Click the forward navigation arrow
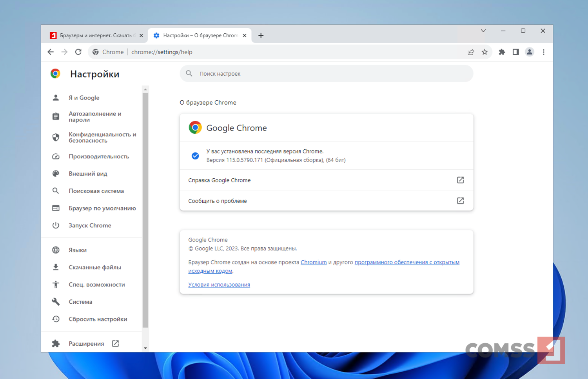 pyautogui.click(x=64, y=52)
